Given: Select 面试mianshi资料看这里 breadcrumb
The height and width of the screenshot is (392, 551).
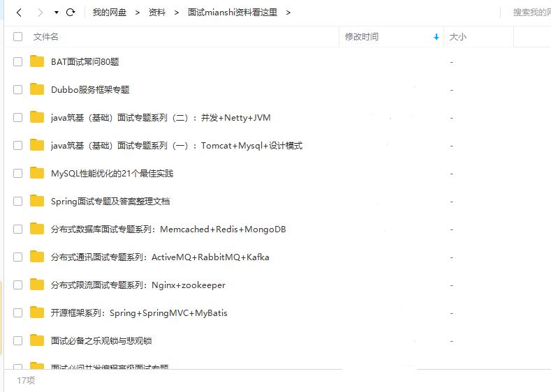Looking at the screenshot, I should click(233, 13).
